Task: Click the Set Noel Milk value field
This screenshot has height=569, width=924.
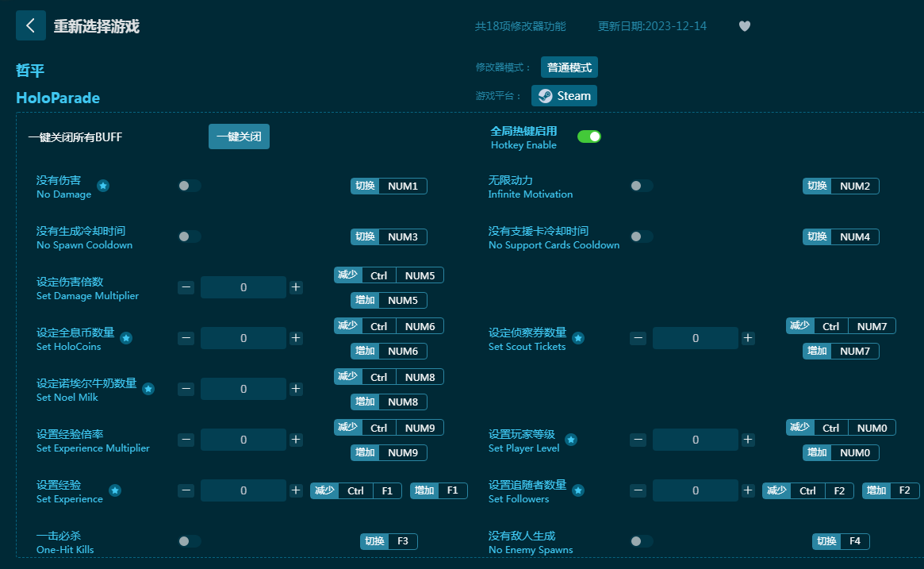Action: (243, 389)
